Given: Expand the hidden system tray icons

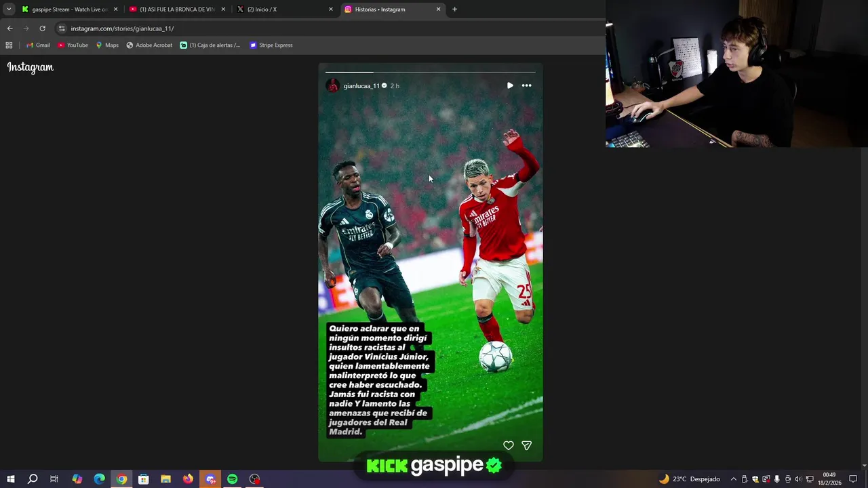Looking at the screenshot, I should [733, 479].
